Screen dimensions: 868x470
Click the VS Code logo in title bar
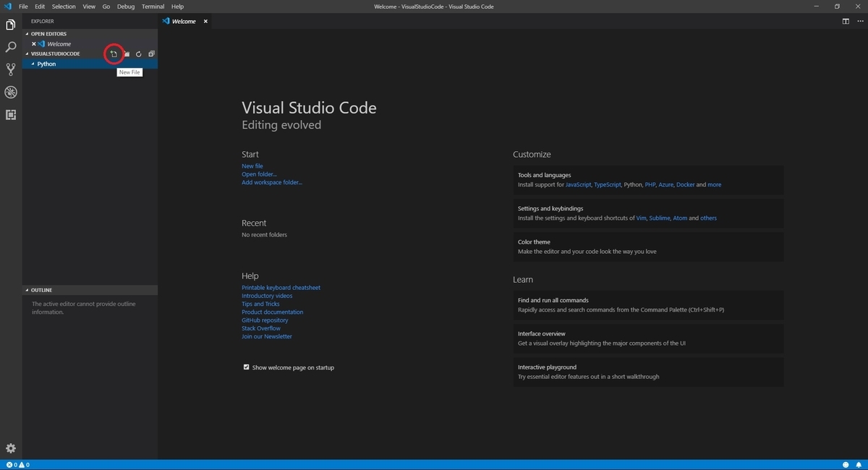(x=7, y=7)
